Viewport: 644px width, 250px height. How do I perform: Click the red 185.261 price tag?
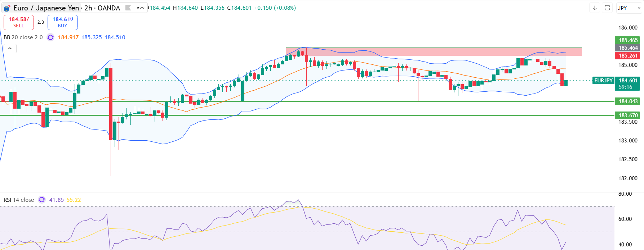(x=628, y=56)
